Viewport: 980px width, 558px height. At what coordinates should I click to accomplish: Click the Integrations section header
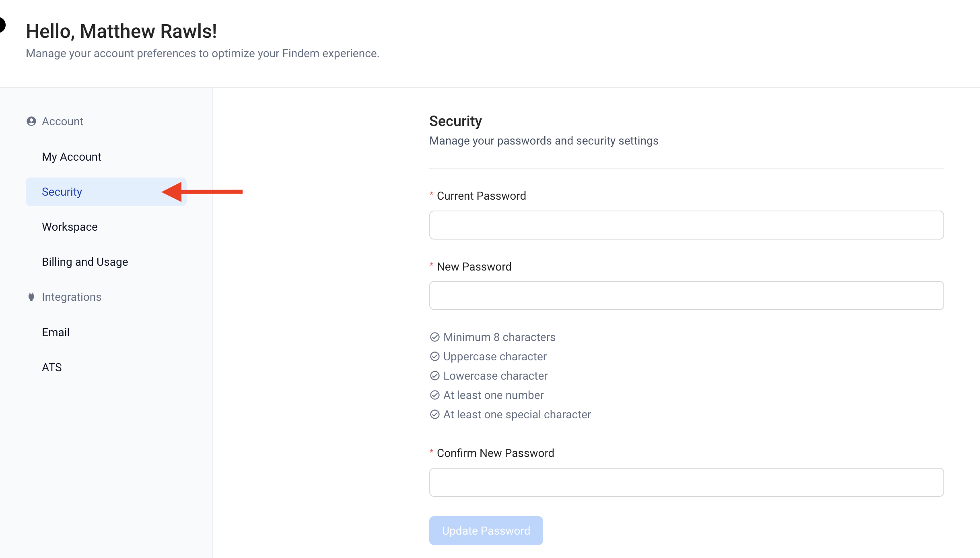pos(72,297)
